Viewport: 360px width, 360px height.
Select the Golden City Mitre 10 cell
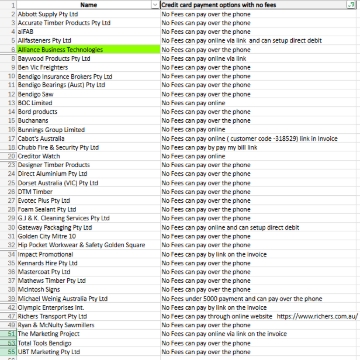point(88,236)
